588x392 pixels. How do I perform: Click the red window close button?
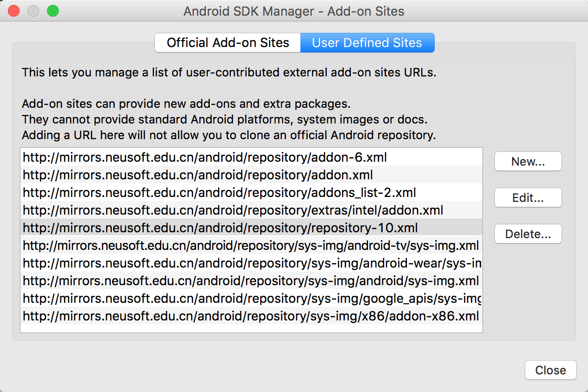coord(14,11)
